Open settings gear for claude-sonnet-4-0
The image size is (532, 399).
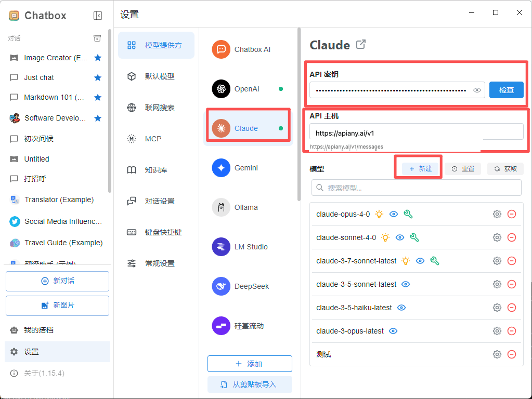[497, 237]
